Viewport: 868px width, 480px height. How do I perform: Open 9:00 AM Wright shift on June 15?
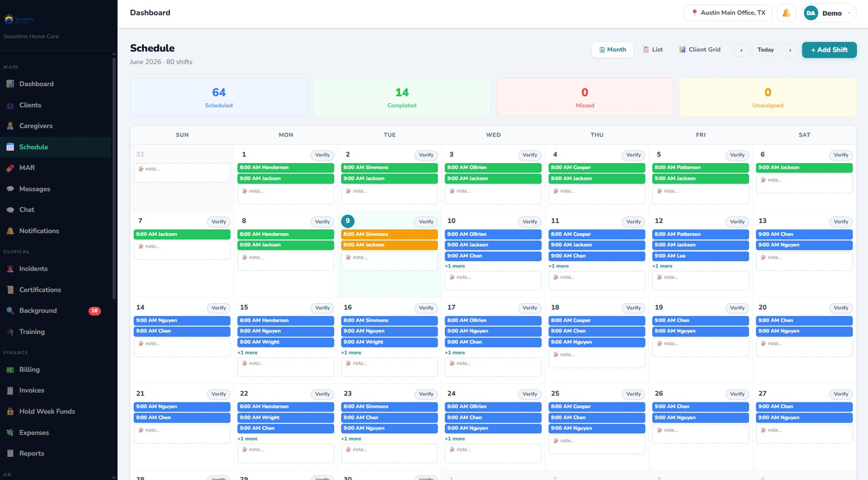point(286,342)
